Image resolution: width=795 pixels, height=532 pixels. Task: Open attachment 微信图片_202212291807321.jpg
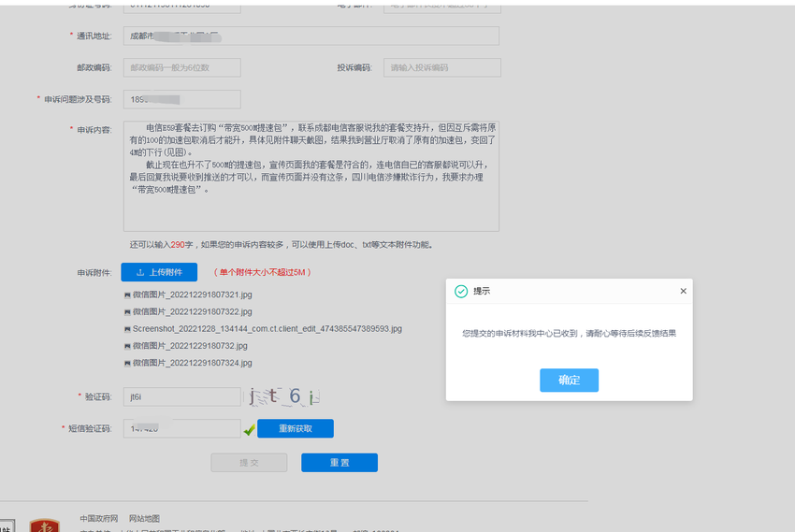192,295
